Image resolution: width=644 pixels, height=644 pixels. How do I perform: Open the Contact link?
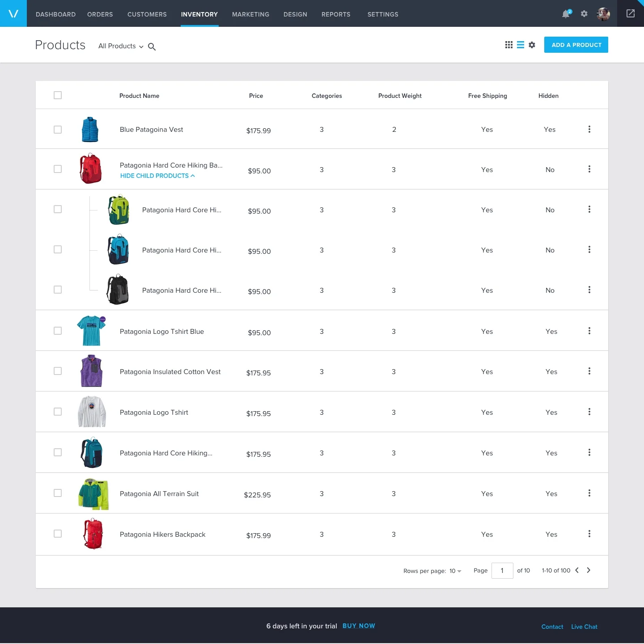click(552, 627)
